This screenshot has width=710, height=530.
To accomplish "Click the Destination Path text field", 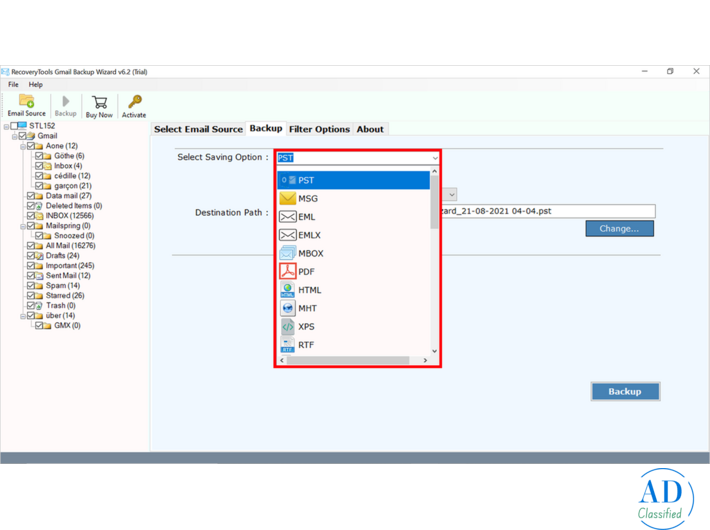I will (548, 211).
